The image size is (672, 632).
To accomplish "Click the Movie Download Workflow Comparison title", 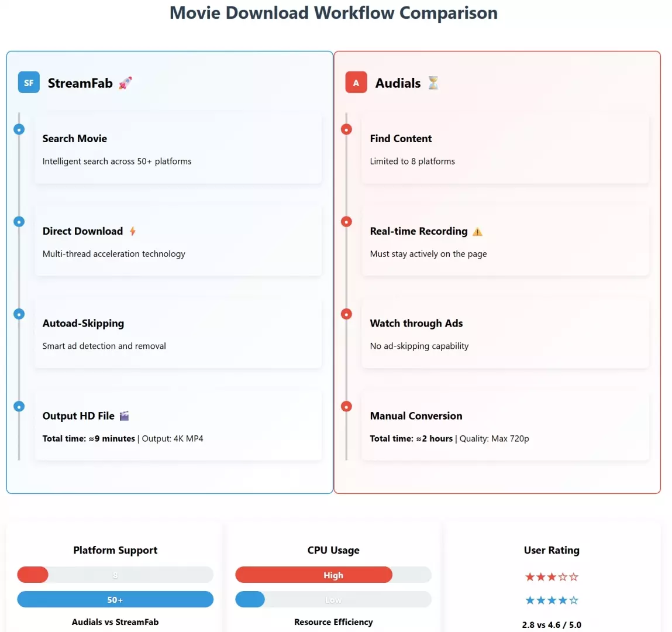I will [x=333, y=13].
